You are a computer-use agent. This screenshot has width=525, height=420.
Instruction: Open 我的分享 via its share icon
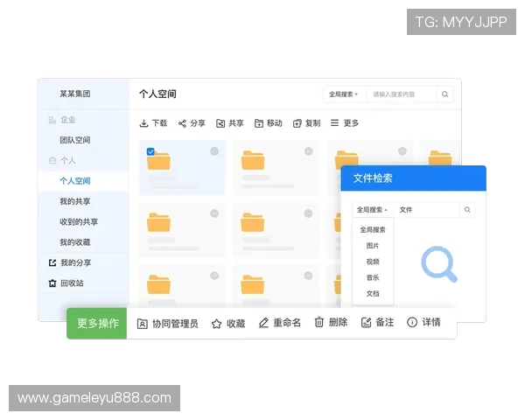click(x=52, y=262)
